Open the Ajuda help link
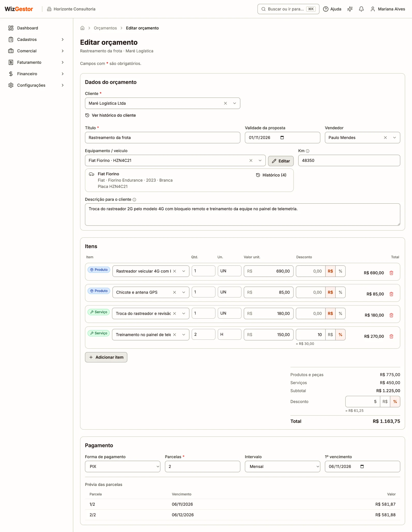 [x=332, y=9]
